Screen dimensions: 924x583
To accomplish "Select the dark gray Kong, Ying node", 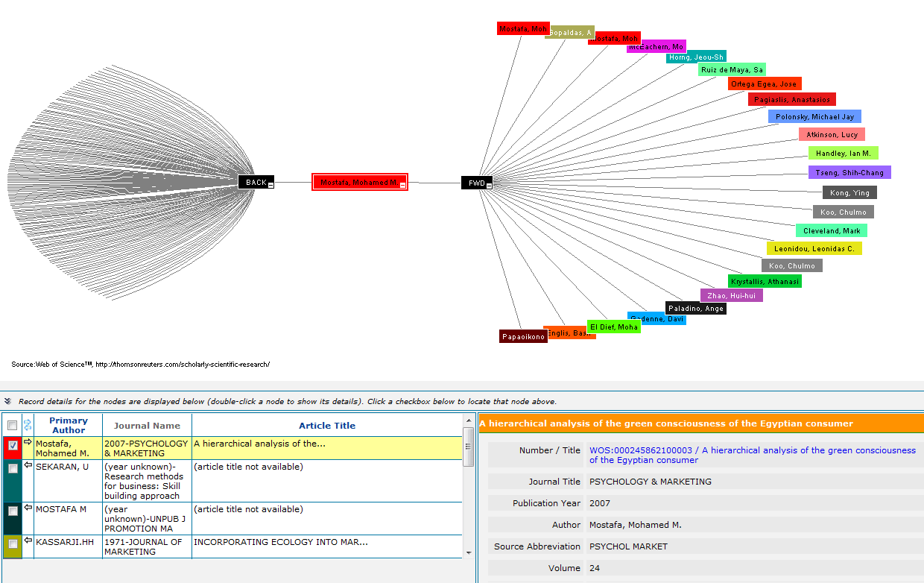I will coord(849,192).
